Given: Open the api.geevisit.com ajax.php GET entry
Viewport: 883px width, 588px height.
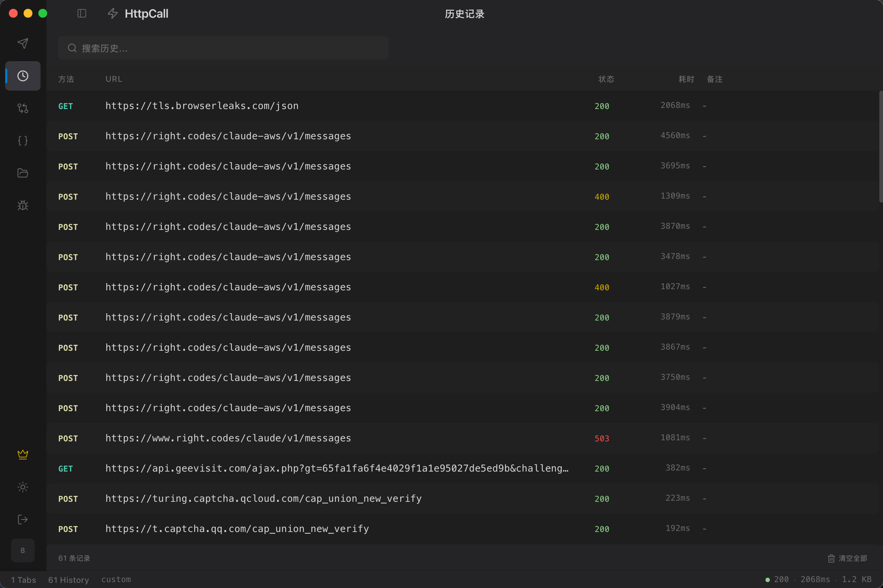Looking at the screenshot, I should (x=336, y=468).
